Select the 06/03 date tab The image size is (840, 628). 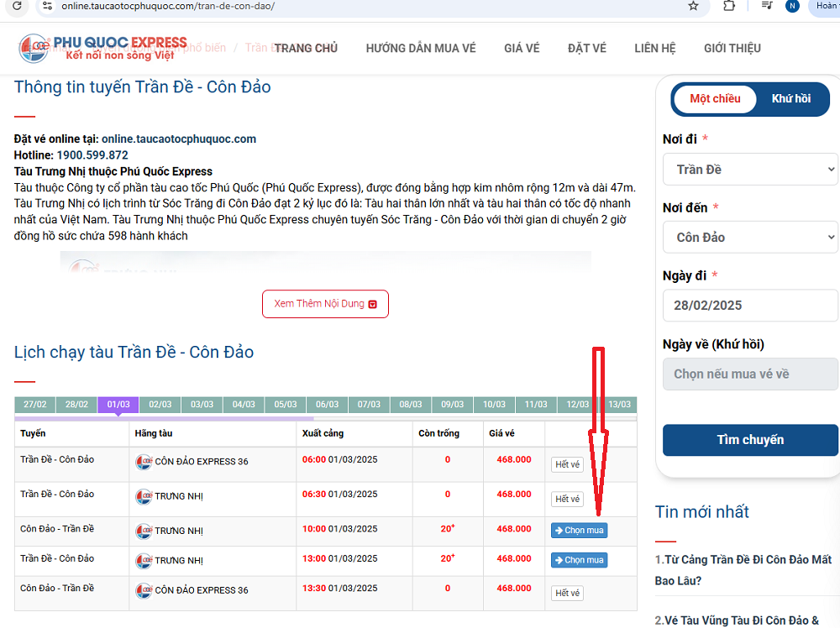click(328, 404)
